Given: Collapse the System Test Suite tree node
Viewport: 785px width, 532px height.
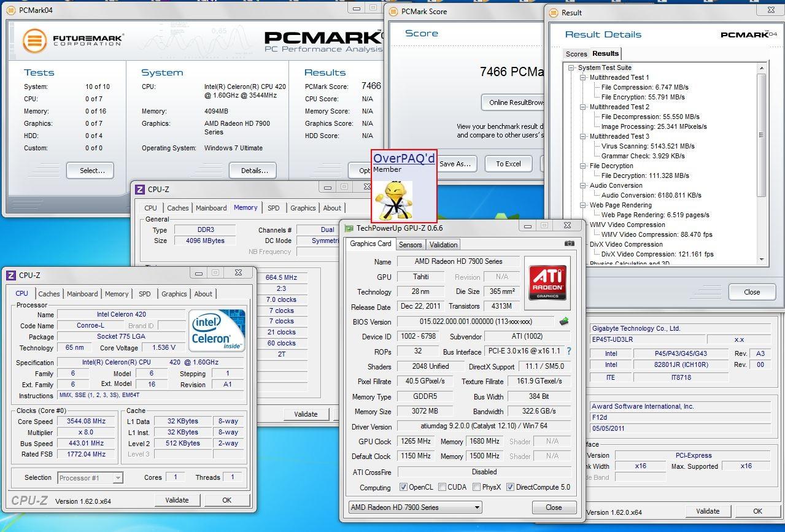Looking at the screenshot, I should 571,67.
